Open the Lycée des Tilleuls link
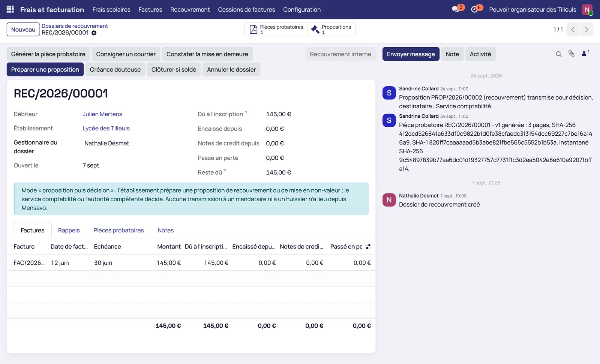The width and height of the screenshot is (600, 364). click(106, 128)
